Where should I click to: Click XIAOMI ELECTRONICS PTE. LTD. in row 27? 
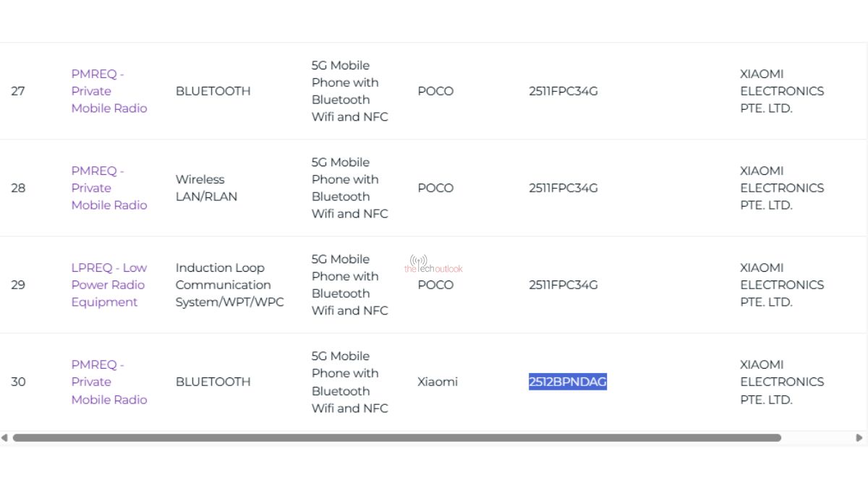[x=781, y=90]
